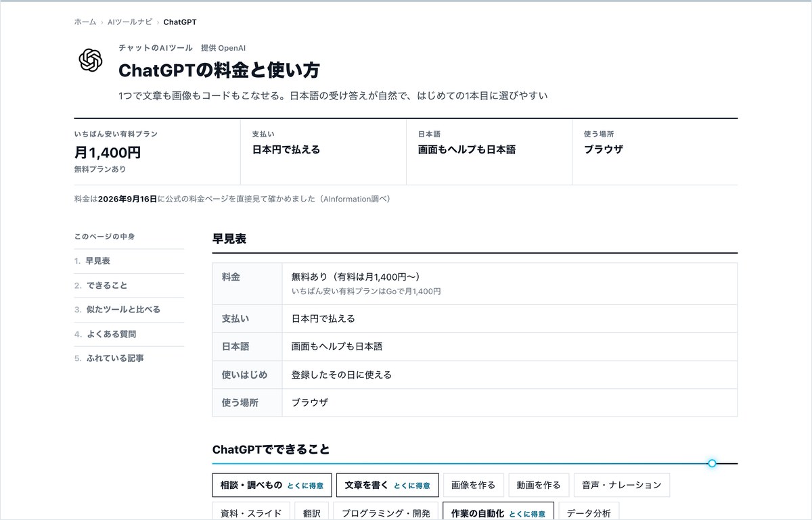Click 画面もヘルプも日本語 in the summary strip
Viewport: 812px width, 520px height.
pos(467,149)
